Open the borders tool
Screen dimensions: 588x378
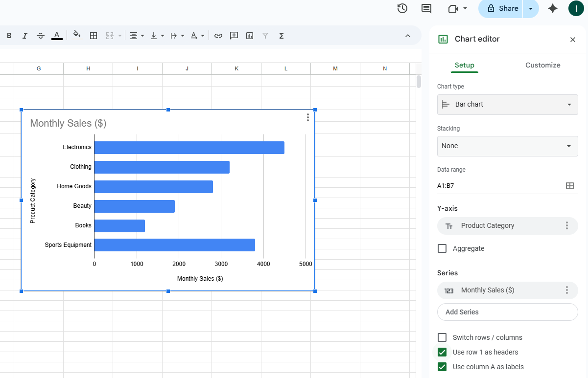point(94,36)
